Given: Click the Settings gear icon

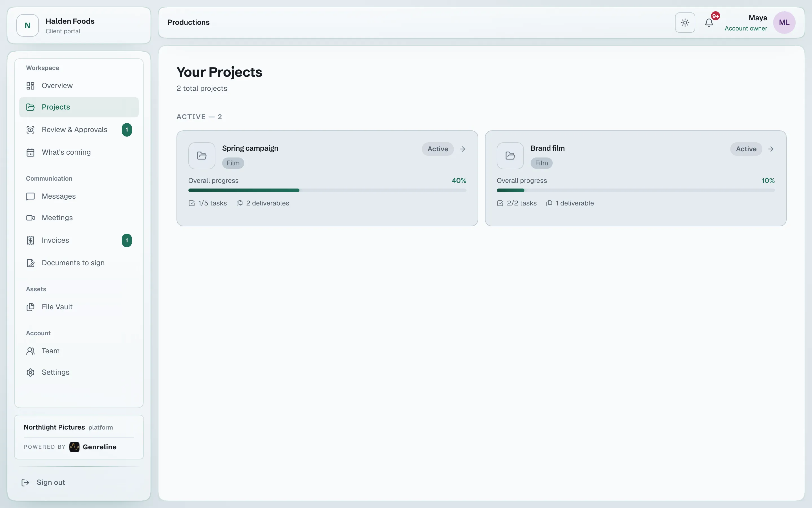Looking at the screenshot, I should pos(30,373).
